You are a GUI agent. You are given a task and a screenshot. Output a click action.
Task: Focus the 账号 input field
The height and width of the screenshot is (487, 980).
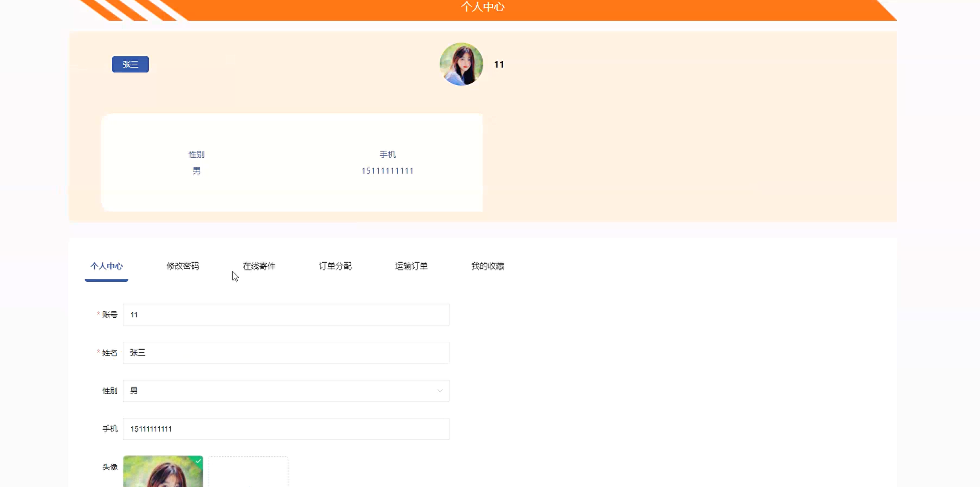click(x=285, y=314)
